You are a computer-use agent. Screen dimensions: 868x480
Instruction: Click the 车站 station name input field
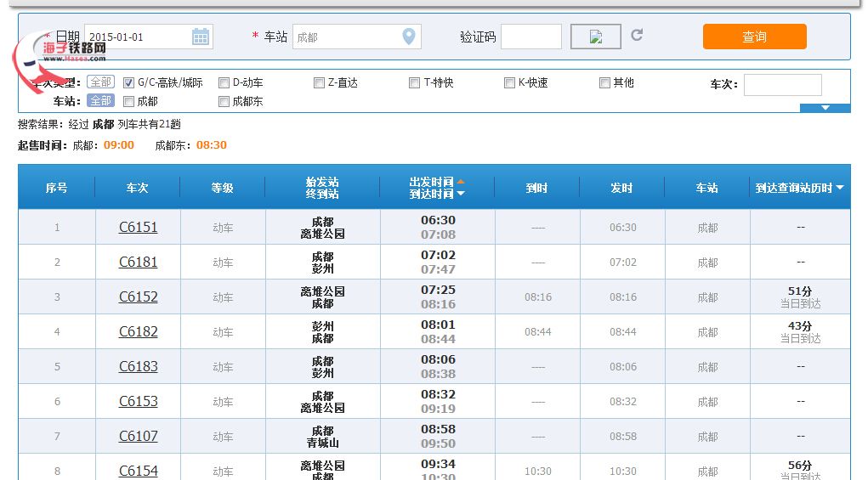pyautogui.click(x=346, y=37)
